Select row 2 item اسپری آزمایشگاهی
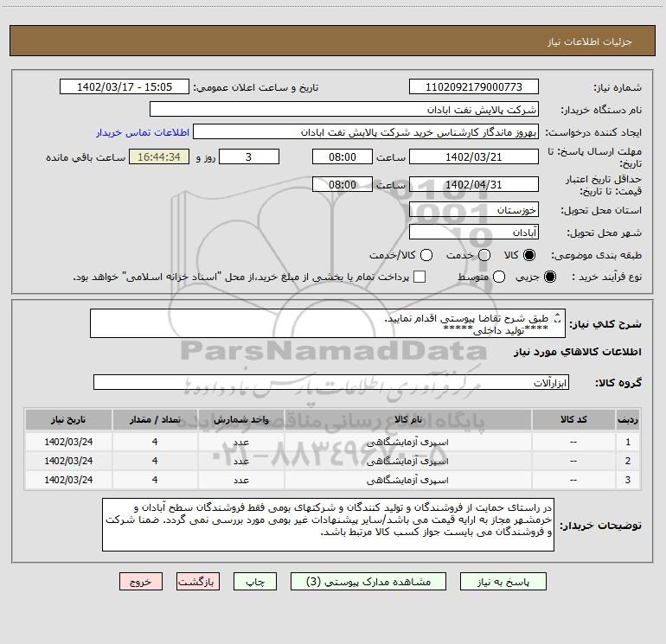This screenshot has height=644, width=666. tap(407, 461)
